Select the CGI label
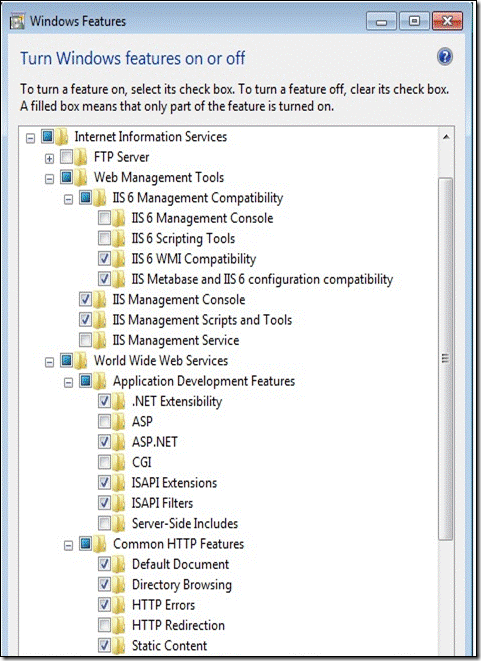 141,462
